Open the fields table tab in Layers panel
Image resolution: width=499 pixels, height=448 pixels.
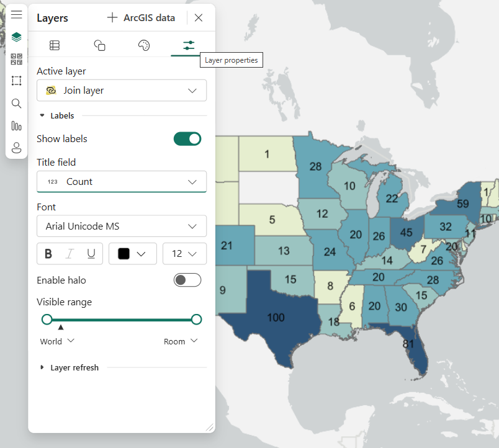(55, 45)
